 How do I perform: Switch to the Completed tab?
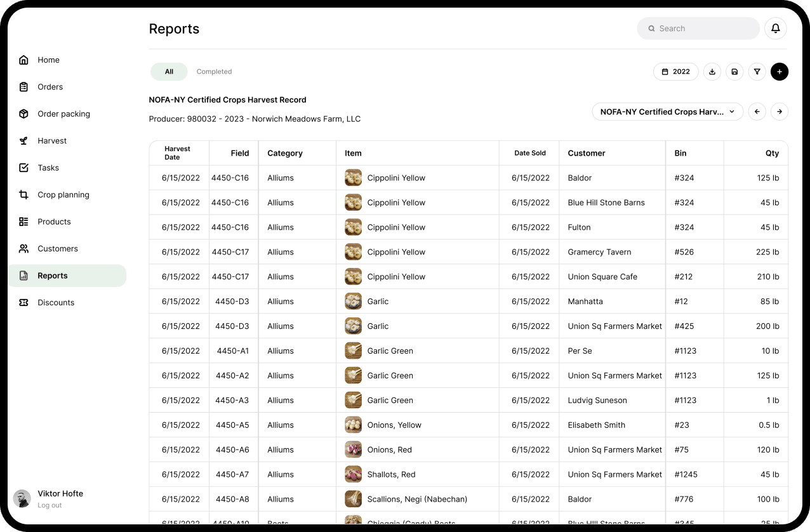click(x=214, y=72)
